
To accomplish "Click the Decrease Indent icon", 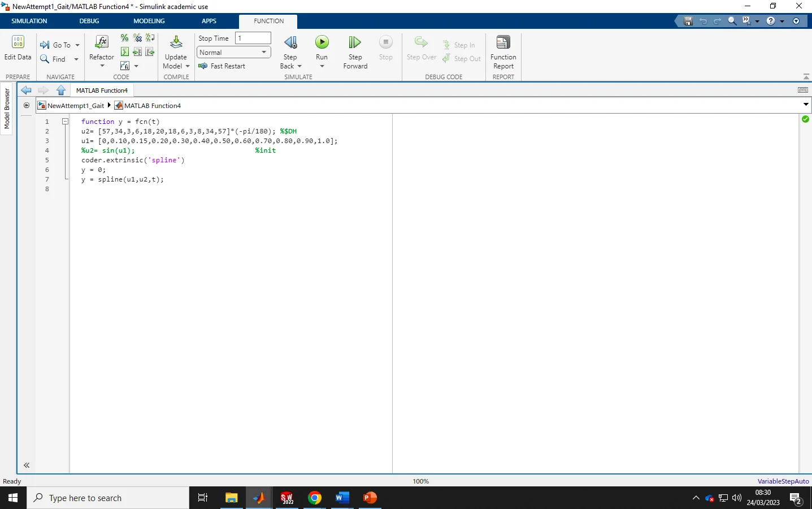I will [x=150, y=52].
